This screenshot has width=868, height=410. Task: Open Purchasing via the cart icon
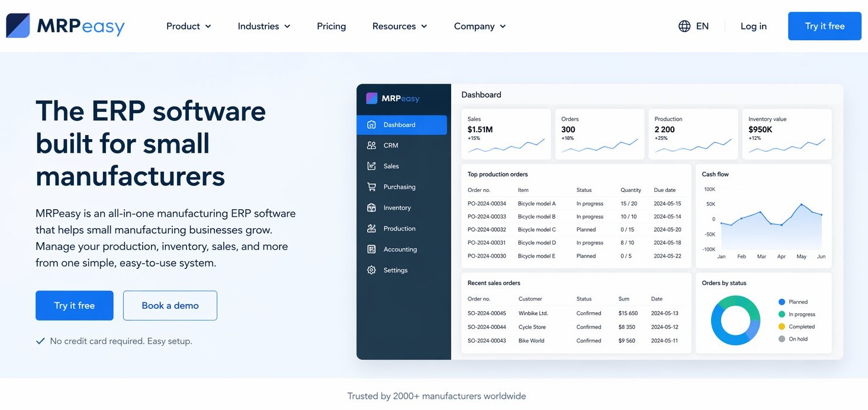[x=371, y=187]
